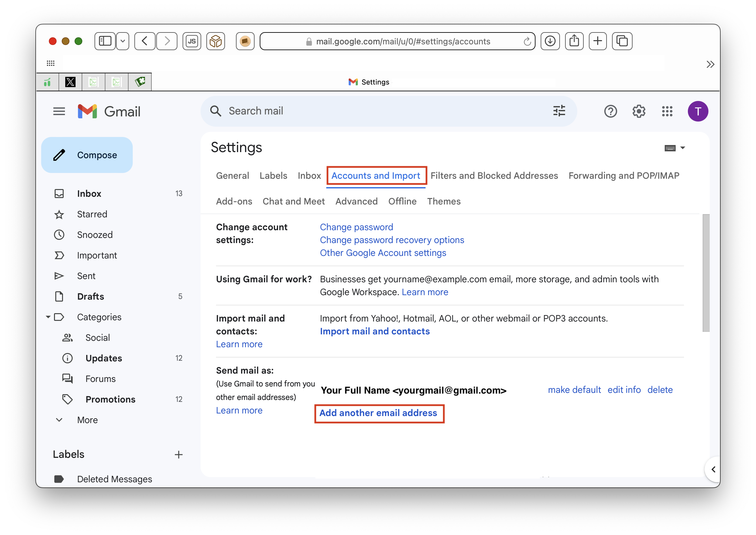Open the Share icon
Image resolution: width=756 pixels, height=535 pixels.
tap(574, 41)
